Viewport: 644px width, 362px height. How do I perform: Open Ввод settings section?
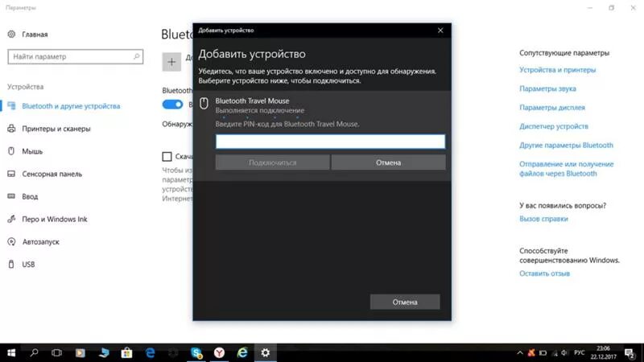30,196
